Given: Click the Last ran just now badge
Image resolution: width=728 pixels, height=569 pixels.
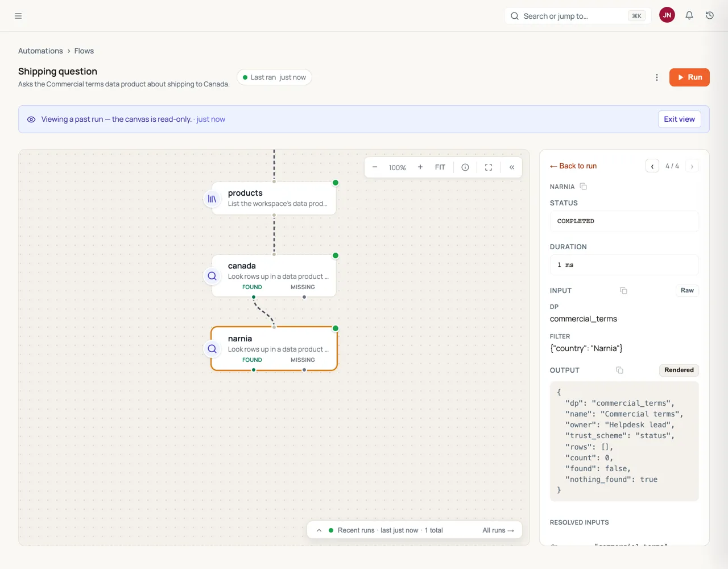Looking at the screenshot, I should point(274,77).
